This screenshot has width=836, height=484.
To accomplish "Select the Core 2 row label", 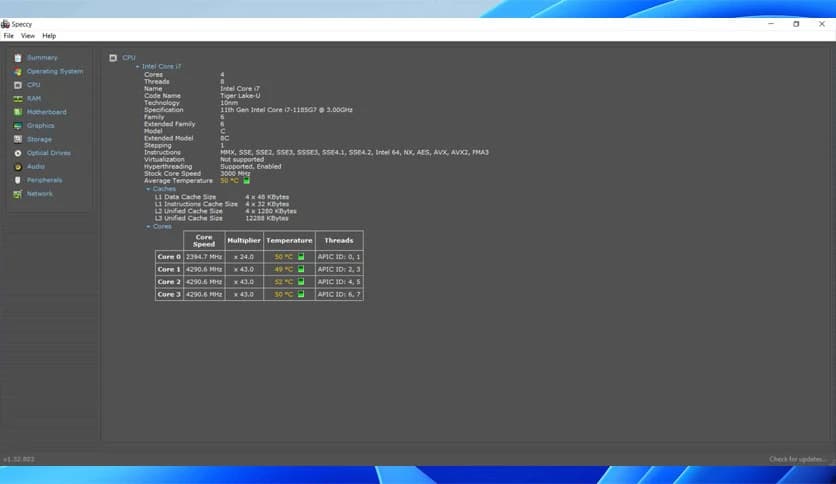I will (169, 281).
